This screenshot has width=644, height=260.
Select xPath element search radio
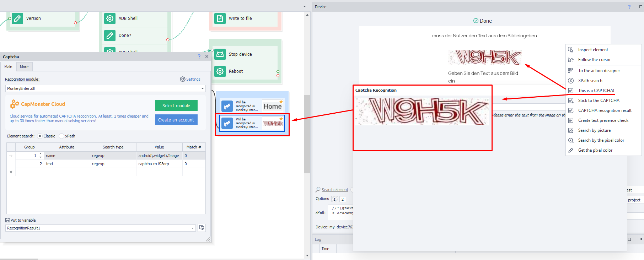tap(61, 136)
